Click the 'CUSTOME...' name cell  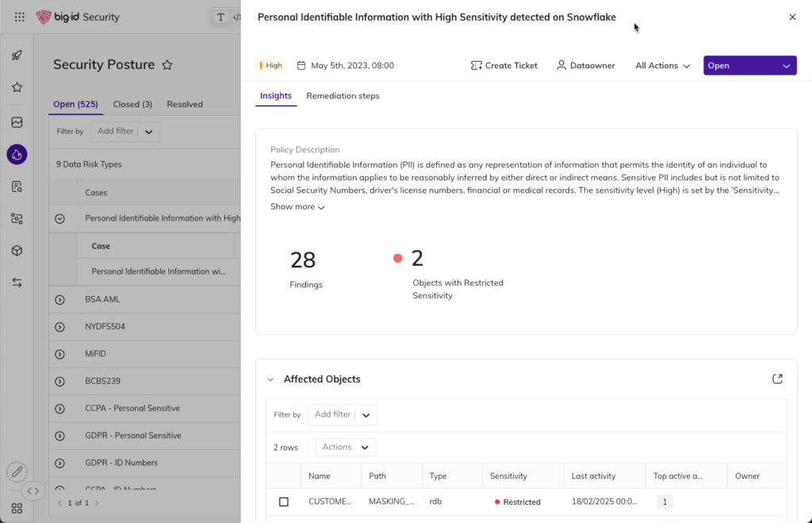330,502
